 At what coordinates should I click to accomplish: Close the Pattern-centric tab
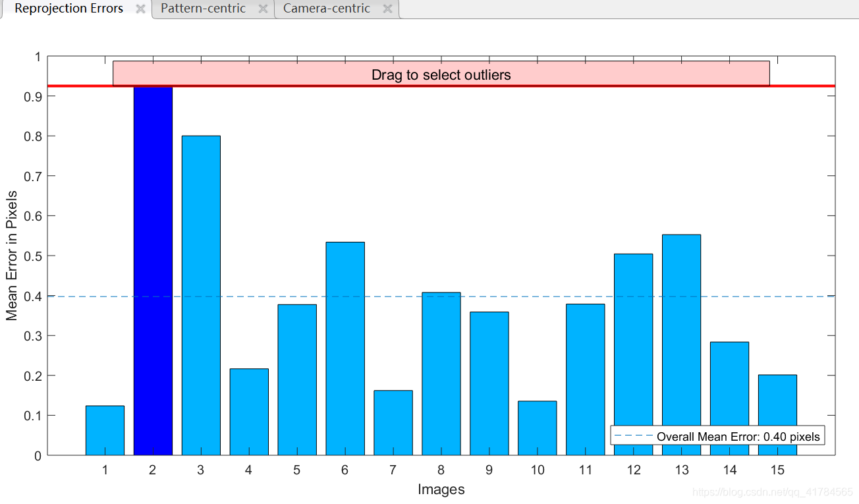(x=263, y=9)
